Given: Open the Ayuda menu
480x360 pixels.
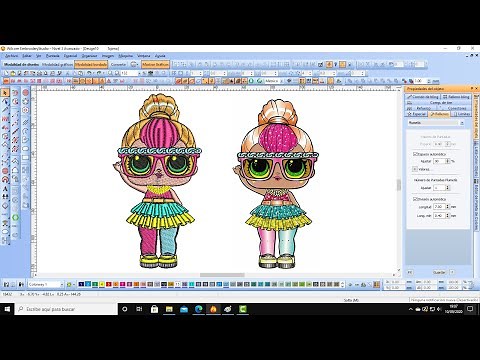Looking at the screenshot, I should 160,56.
